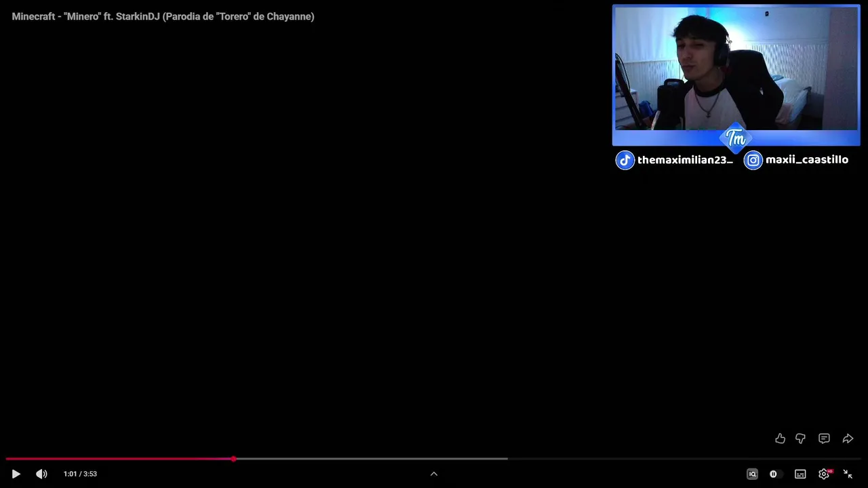
Task: Click the TikTok icon in overlay
Action: (x=625, y=160)
